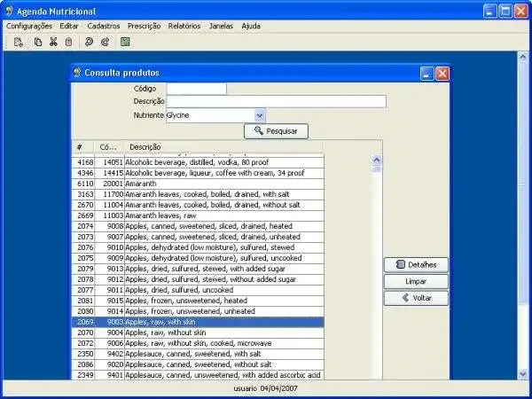Click status bar text 'usuario 04/04/2007'
This screenshot has height=399, width=532.
tap(265, 388)
